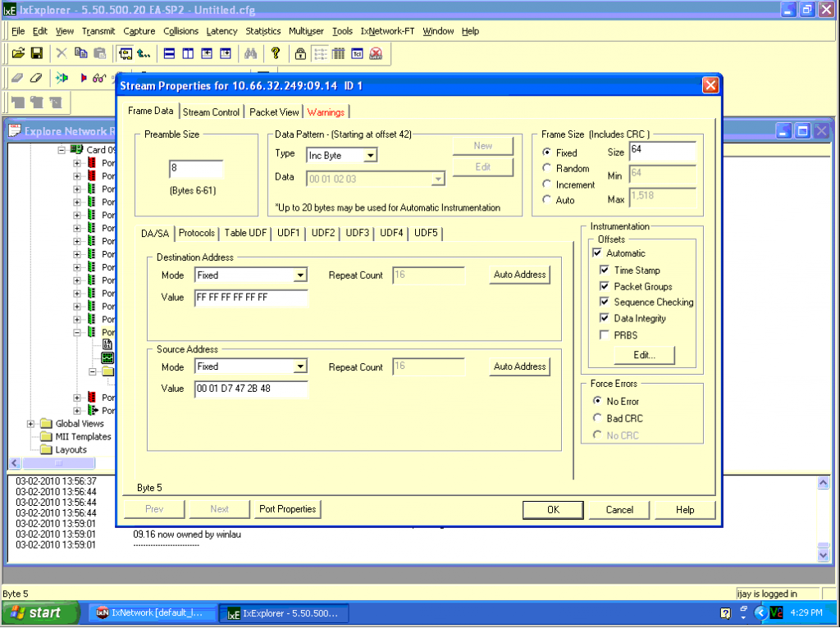This screenshot has height=628, width=840.
Task: Click the Instrumentation Edit... button
Action: [x=644, y=355]
